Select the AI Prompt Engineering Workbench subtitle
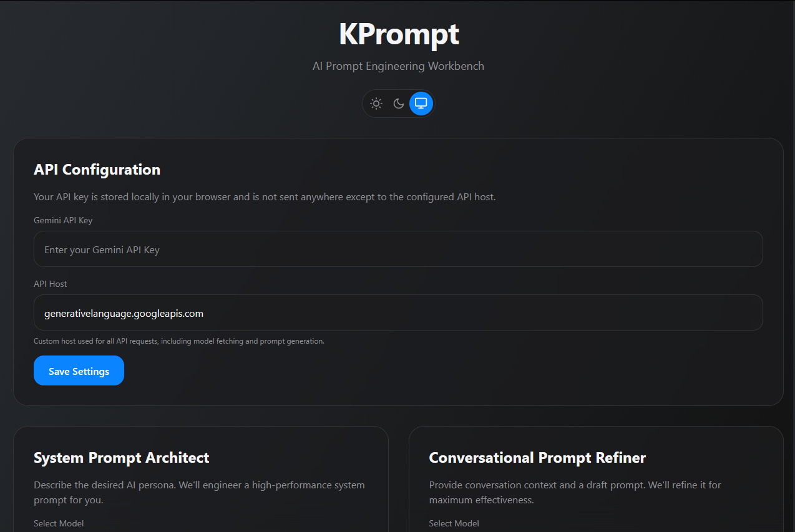Image resolution: width=795 pixels, height=532 pixels. (x=398, y=66)
